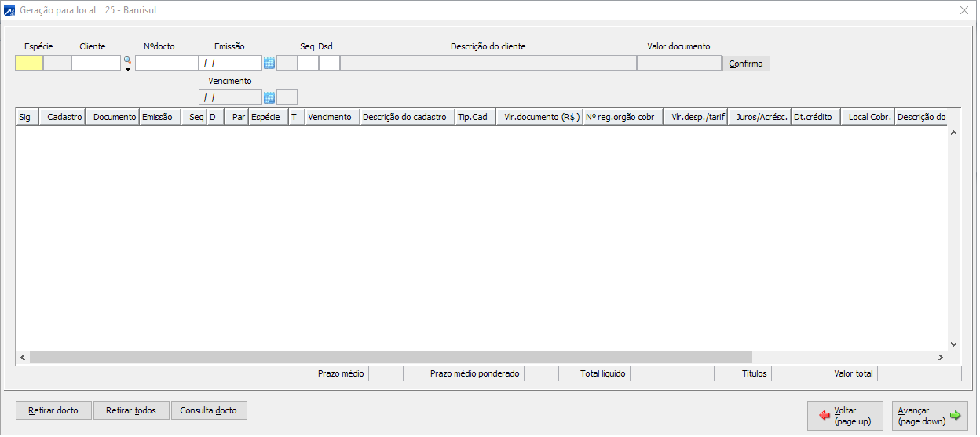The image size is (980, 437).
Task: Click the Sig column header
Action: click(27, 117)
